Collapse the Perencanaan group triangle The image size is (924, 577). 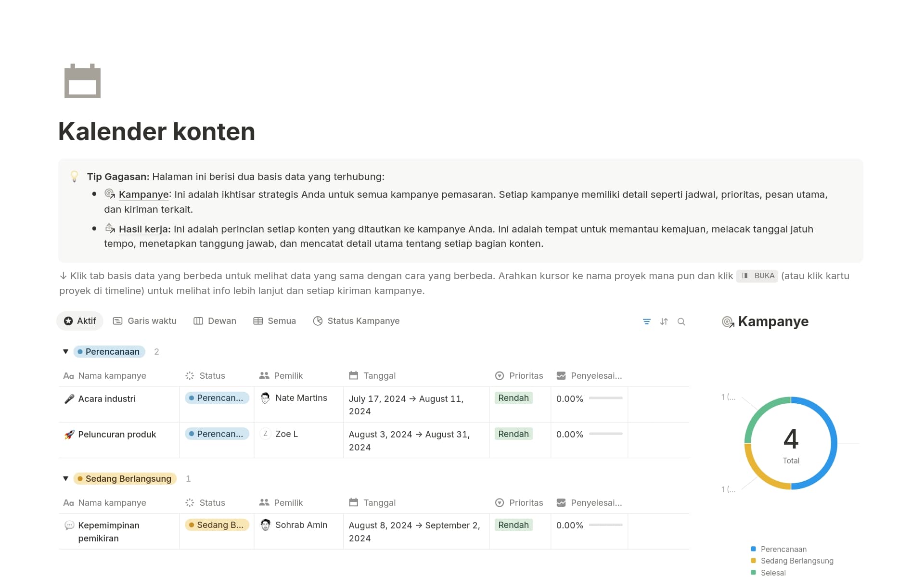pyautogui.click(x=65, y=352)
